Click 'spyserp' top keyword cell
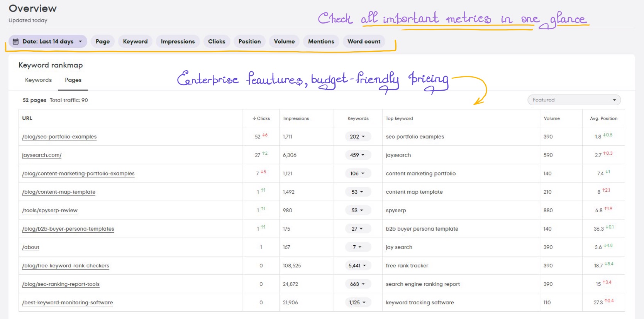The image size is (644, 319). click(x=396, y=210)
